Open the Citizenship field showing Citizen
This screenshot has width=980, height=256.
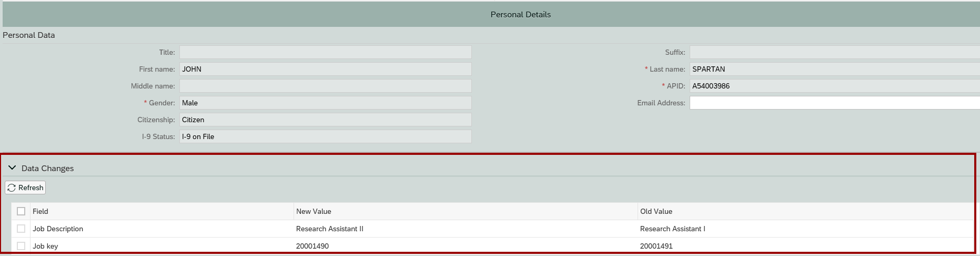click(325, 120)
